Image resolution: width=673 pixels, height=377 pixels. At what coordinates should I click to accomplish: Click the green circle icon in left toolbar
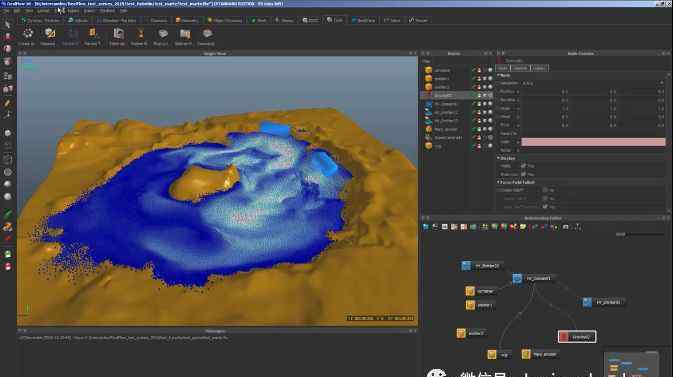(8, 254)
